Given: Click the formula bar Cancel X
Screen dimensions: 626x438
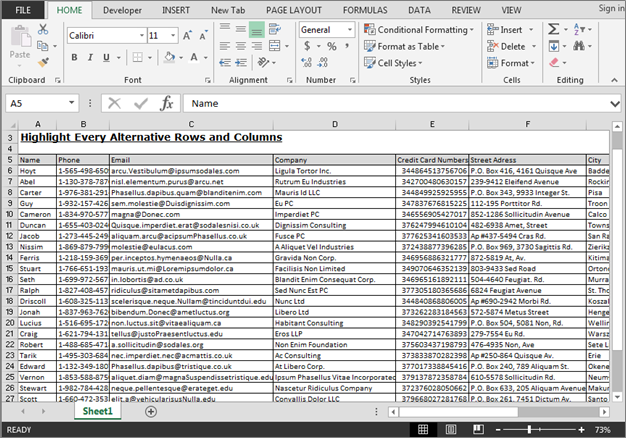Looking at the screenshot, I should tap(115, 103).
